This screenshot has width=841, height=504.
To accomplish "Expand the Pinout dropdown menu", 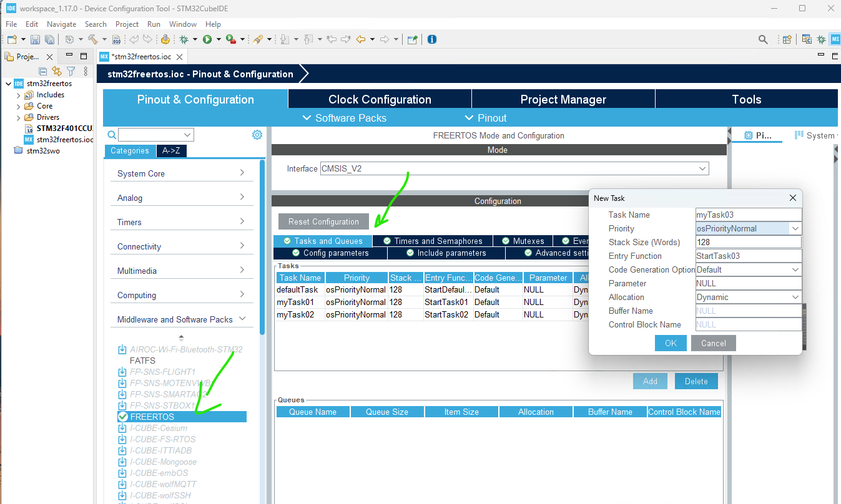I will pos(486,118).
